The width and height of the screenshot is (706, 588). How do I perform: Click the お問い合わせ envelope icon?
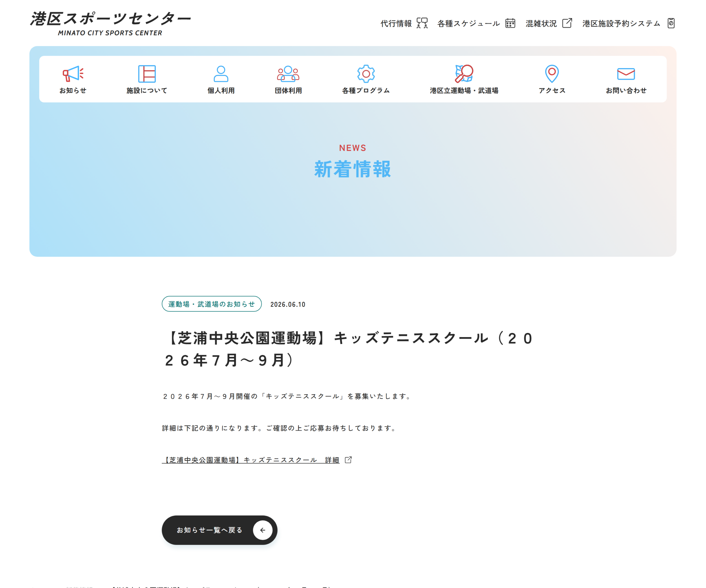626,74
